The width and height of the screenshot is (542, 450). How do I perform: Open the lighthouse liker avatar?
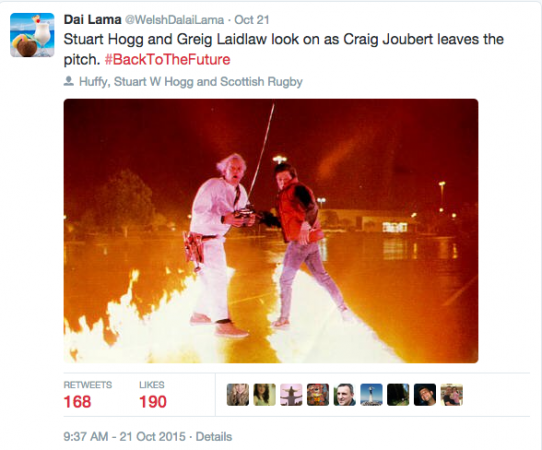tap(371, 394)
